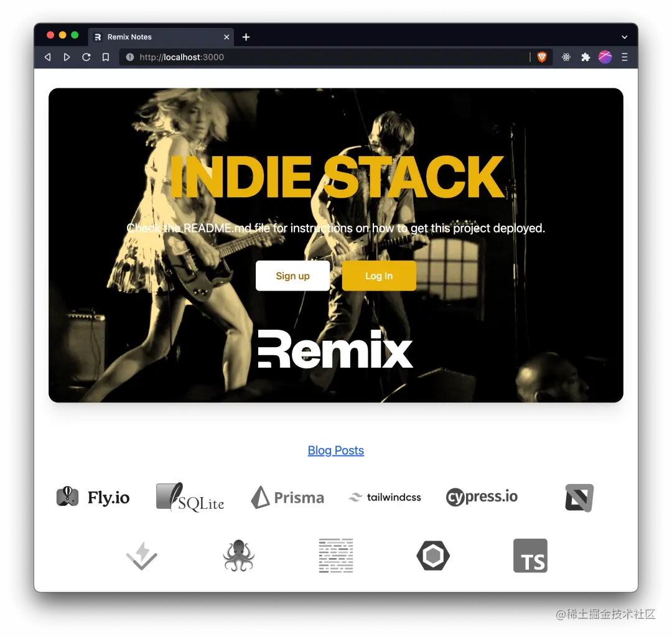Click the README.md instructions text

[336, 228]
